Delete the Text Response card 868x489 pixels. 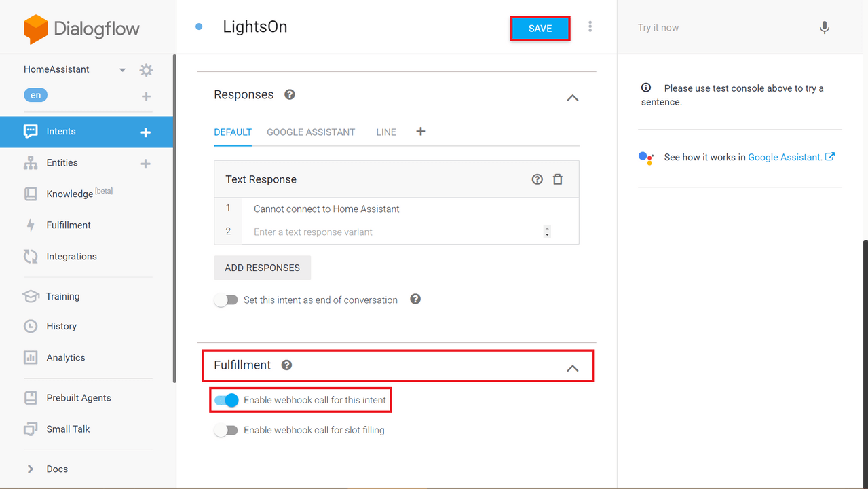tap(558, 179)
